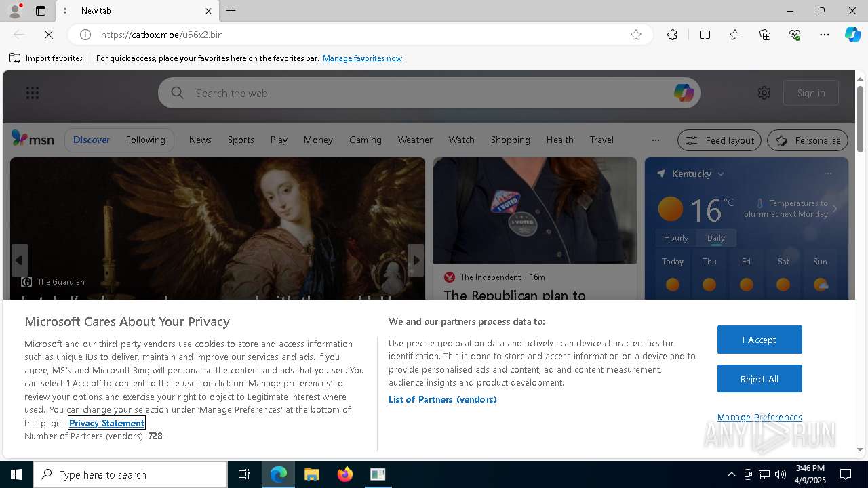The width and height of the screenshot is (868, 488).
Task: Open the Windows Start menu
Action: (16, 474)
